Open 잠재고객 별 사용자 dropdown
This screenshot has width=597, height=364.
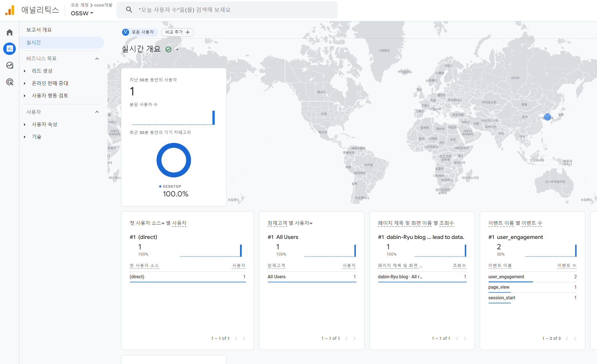pyautogui.click(x=311, y=223)
